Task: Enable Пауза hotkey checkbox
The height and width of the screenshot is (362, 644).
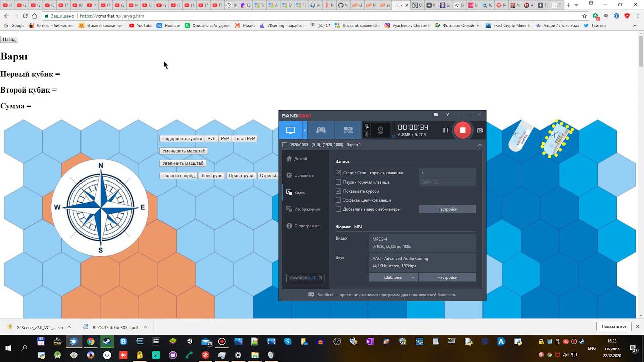Action: [x=338, y=182]
